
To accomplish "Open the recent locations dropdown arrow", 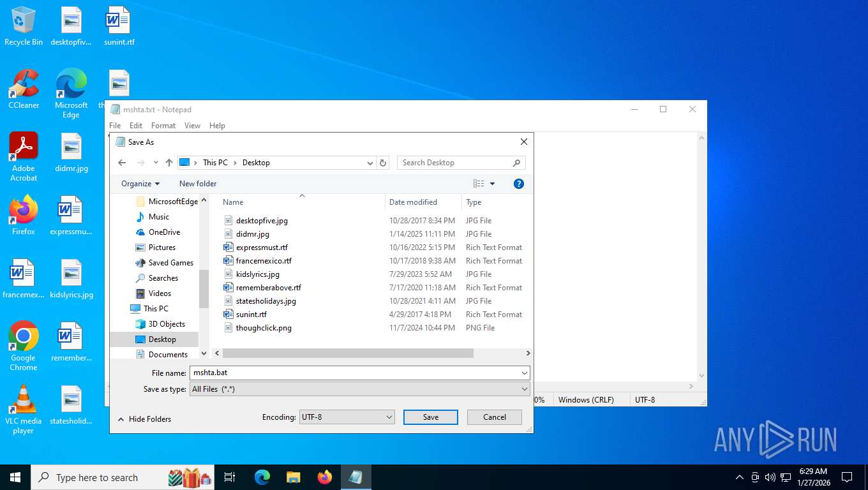I will coord(156,163).
